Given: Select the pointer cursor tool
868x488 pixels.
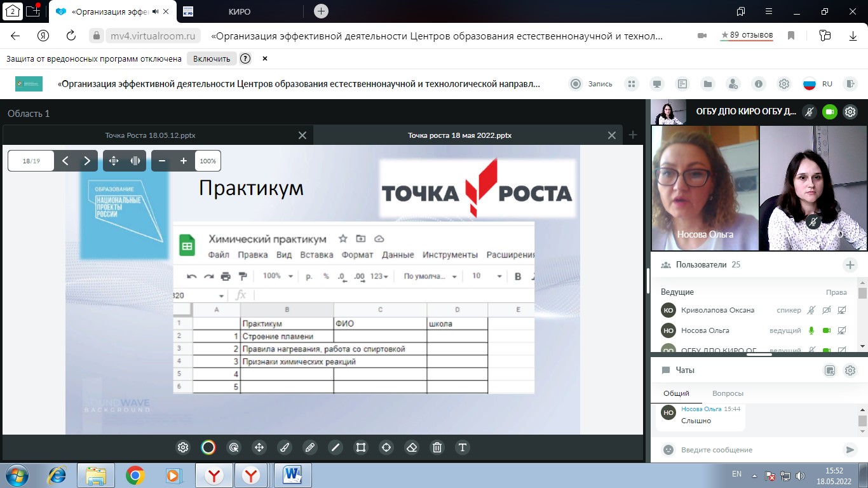Looking at the screenshot, I should tap(234, 447).
